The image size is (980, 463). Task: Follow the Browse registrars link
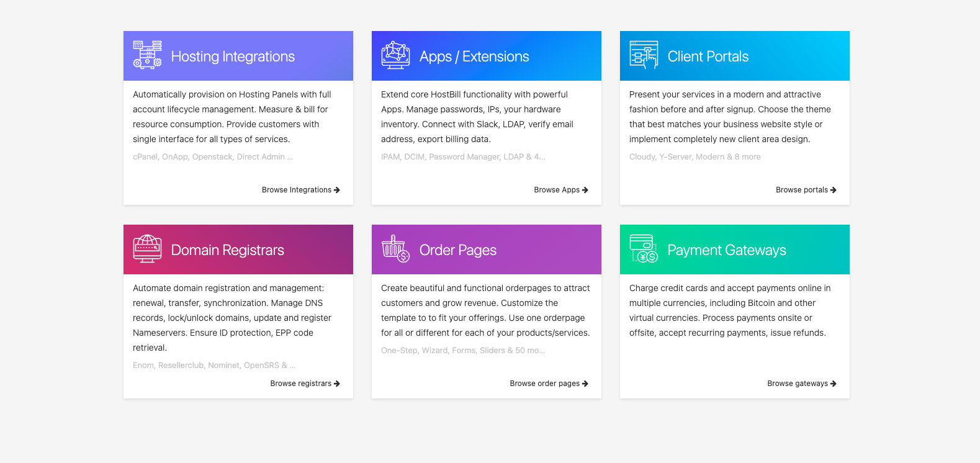click(305, 384)
